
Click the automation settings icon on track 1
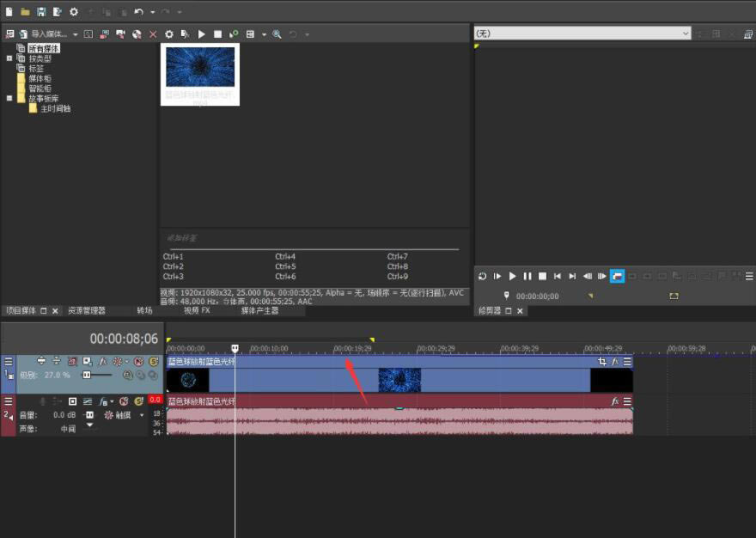(118, 361)
